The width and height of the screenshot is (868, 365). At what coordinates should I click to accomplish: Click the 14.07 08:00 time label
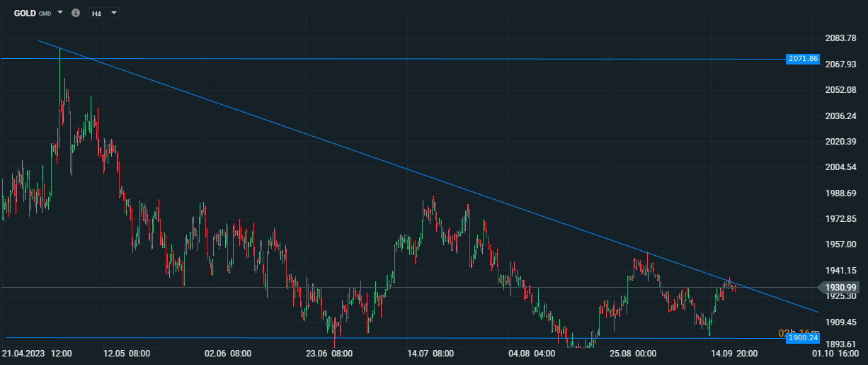[430, 353]
